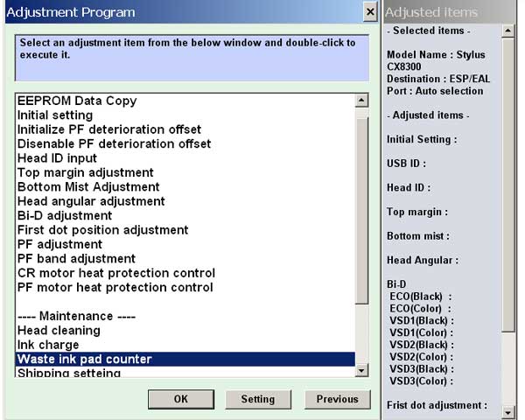Click the adjustment list scrollbar thumb
The width and height of the screenshot is (525, 420).
[x=361, y=210]
